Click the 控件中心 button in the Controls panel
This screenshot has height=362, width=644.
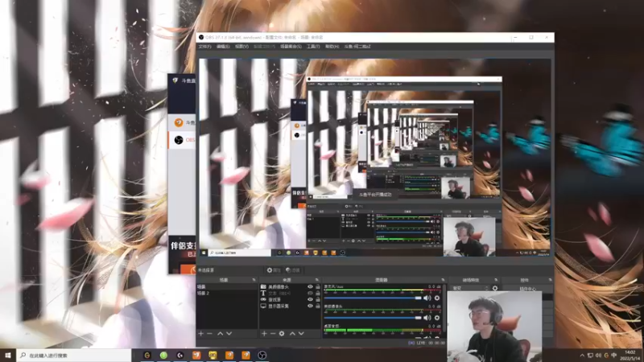[x=527, y=289]
